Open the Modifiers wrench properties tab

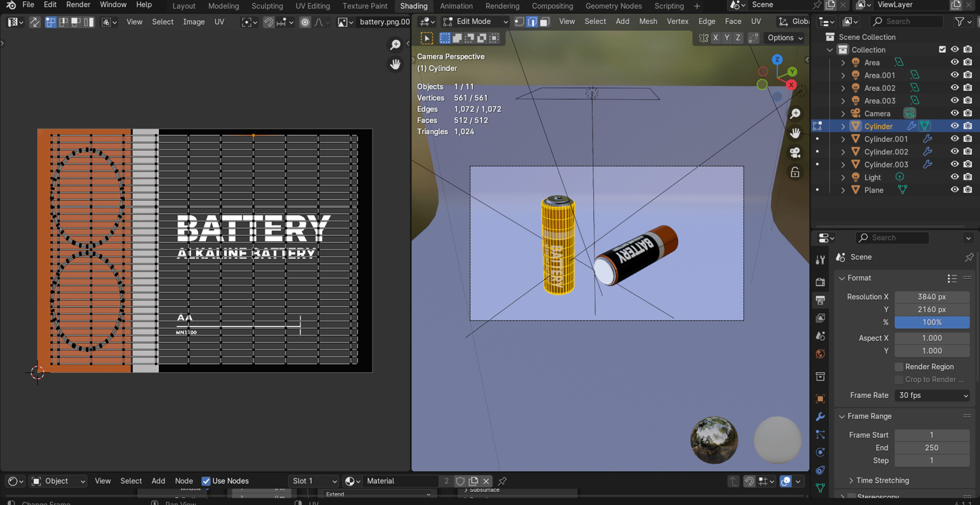click(821, 417)
